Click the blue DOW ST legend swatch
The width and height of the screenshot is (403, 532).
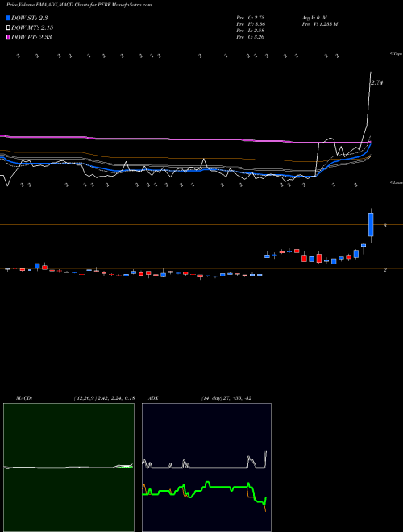8,18
